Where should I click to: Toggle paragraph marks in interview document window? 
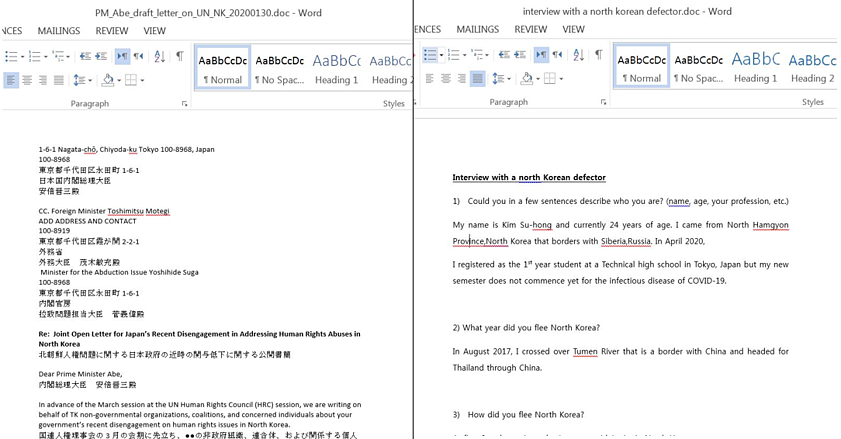coord(599,55)
